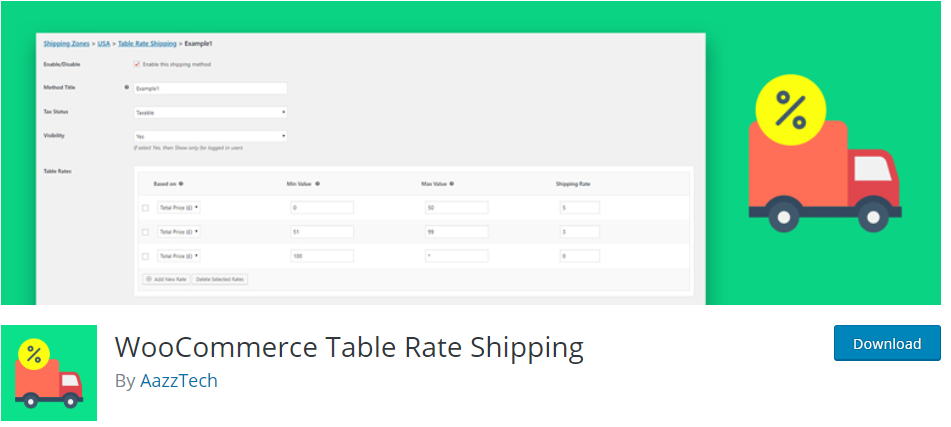Click the USA breadcrumb link
The width and height of the screenshot is (951, 427).
pyautogui.click(x=104, y=44)
